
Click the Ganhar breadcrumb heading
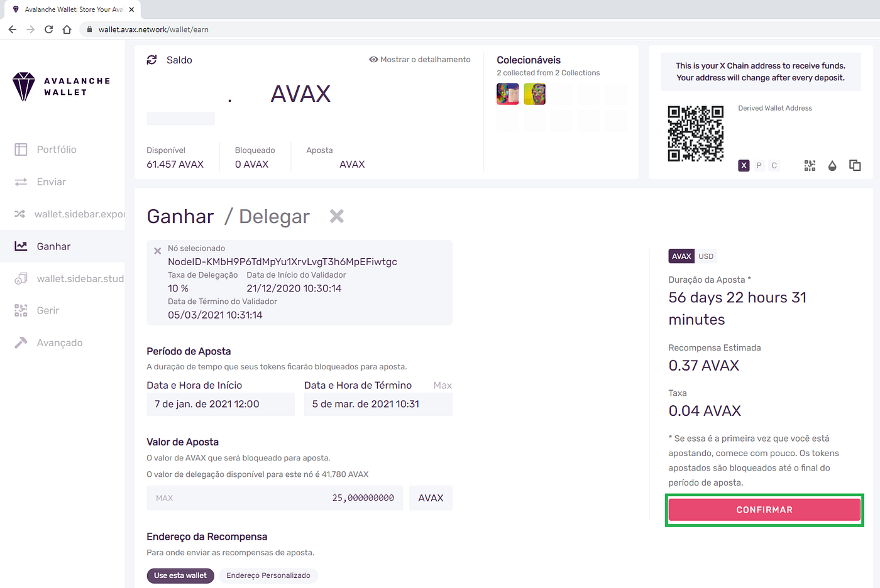tap(180, 217)
